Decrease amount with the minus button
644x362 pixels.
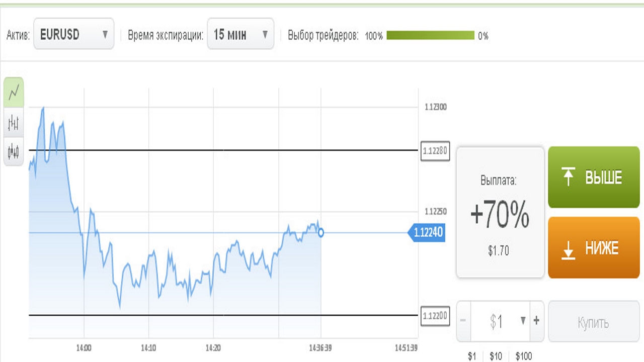463,321
